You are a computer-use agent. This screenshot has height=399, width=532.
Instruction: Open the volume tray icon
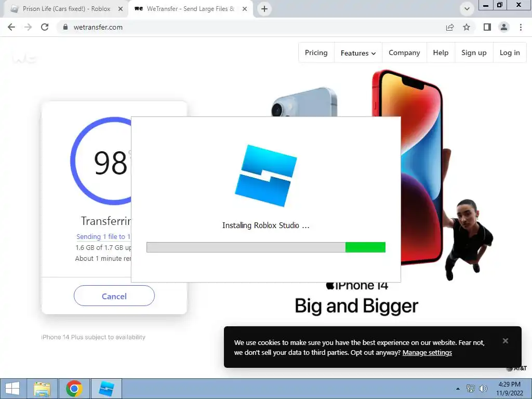click(x=483, y=389)
